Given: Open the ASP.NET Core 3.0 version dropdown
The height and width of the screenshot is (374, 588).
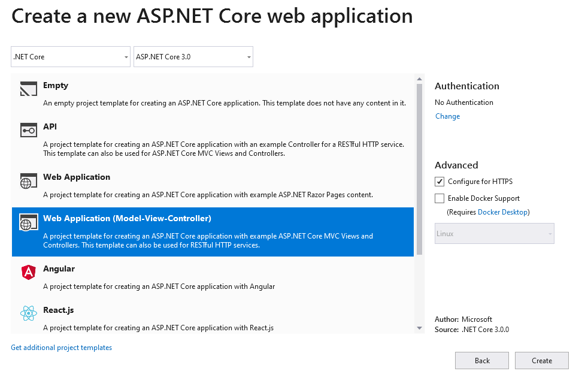Looking at the screenshot, I should (193, 57).
